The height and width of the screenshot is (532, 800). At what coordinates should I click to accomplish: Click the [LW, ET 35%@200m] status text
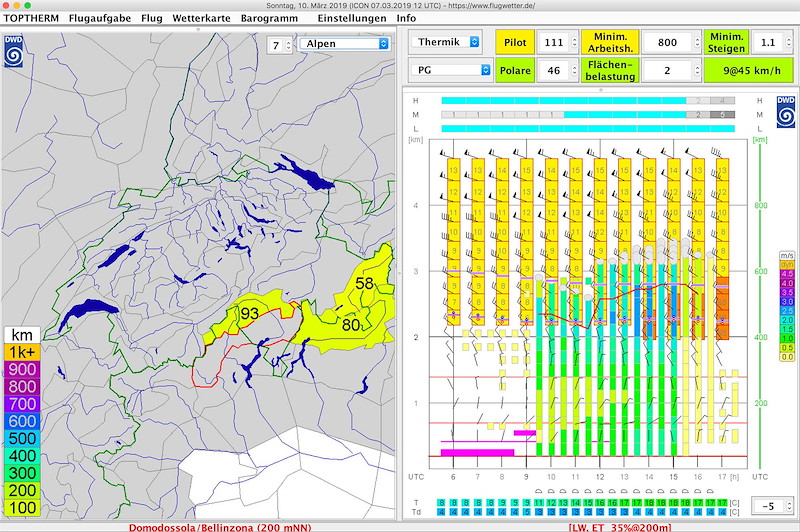[620, 527]
